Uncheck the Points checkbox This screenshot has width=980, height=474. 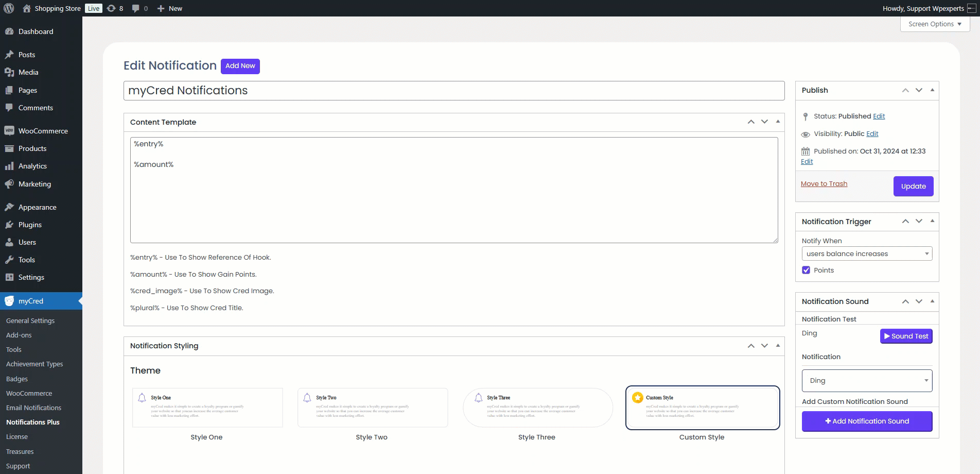click(806, 270)
